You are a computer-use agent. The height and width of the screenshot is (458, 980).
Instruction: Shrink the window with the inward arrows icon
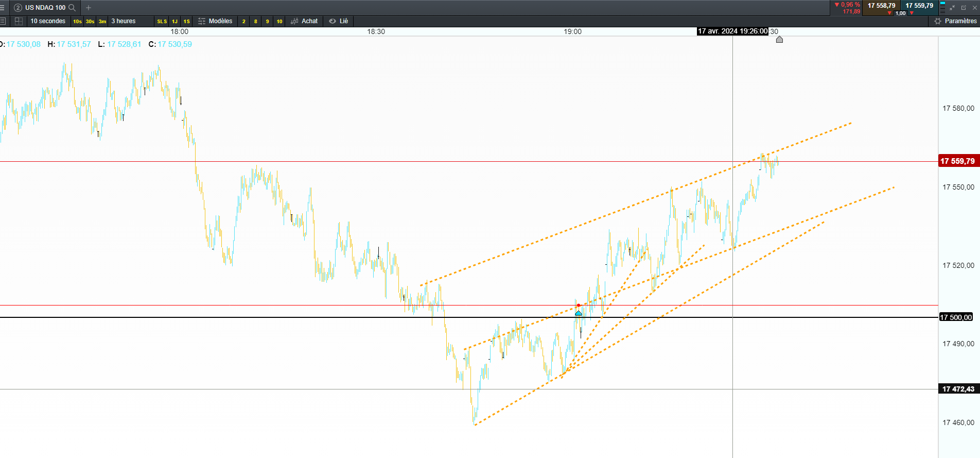click(x=952, y=8)
